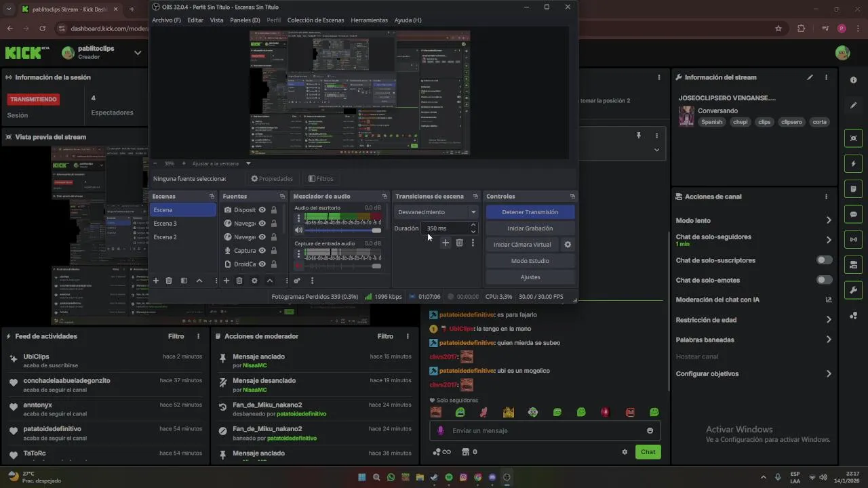
Task: Delete selected source in Fuentes toolbar
Action: point(239,281)
